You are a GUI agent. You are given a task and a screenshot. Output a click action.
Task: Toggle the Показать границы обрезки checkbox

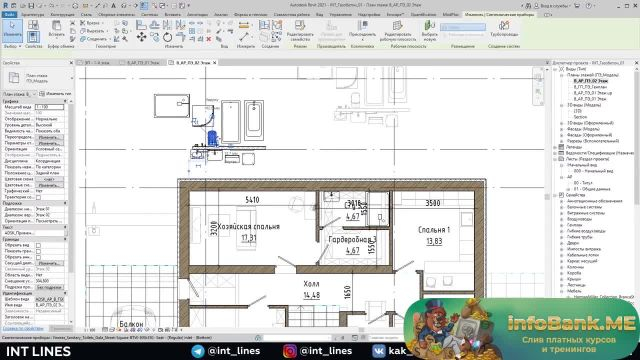click(x=38, y=251)
